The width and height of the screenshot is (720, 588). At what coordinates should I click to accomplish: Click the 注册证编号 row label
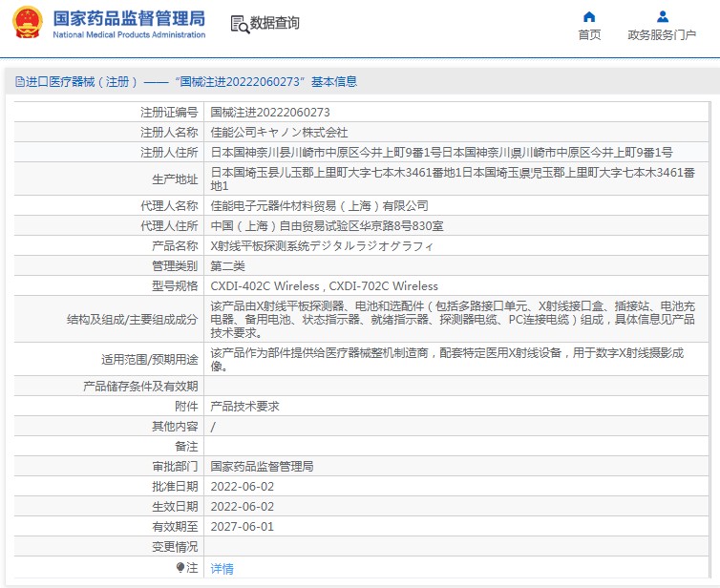[169, 113]
